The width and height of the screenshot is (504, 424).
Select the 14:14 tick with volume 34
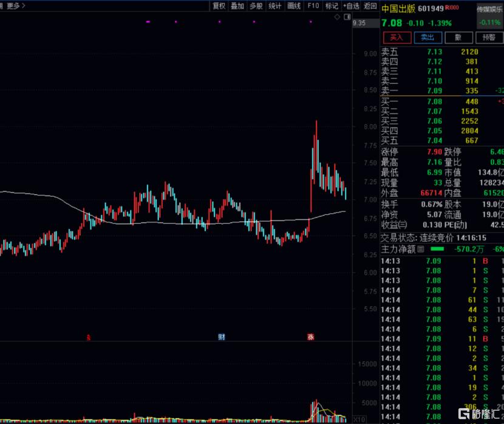point(441,368)
